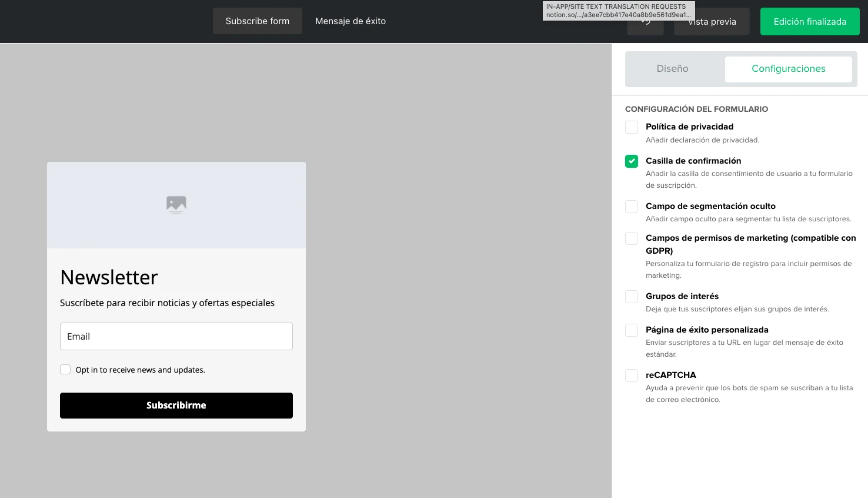Tick the opt-in news and updates checkbox
868x498 pixels.
(65, 370)
